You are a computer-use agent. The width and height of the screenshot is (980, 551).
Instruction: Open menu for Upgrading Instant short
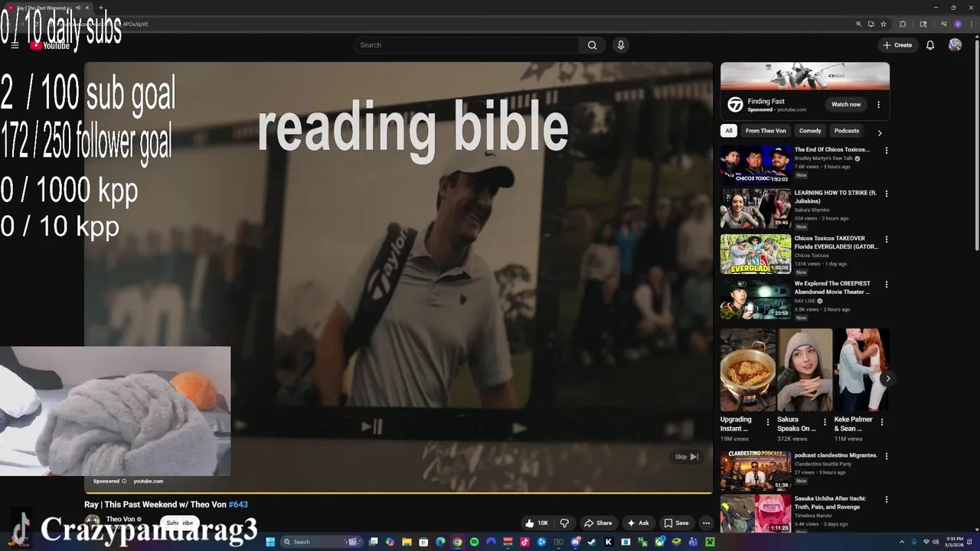pyautogui.click(x=768, y=422)
